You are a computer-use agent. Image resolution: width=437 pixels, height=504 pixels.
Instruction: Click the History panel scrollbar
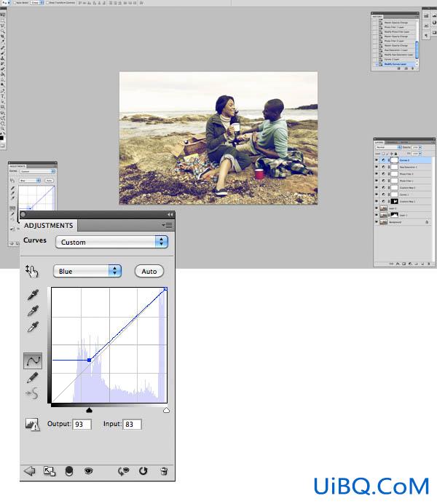point(417,50)
